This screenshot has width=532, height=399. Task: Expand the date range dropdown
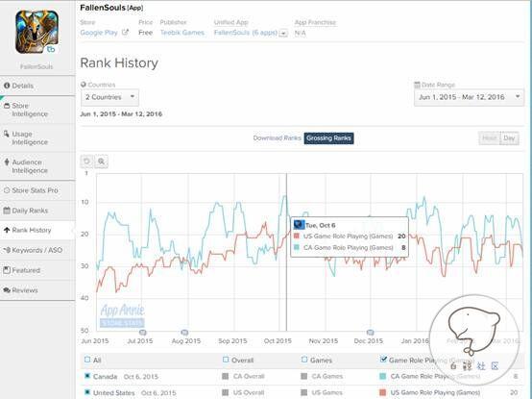click(x=469, y=97)
